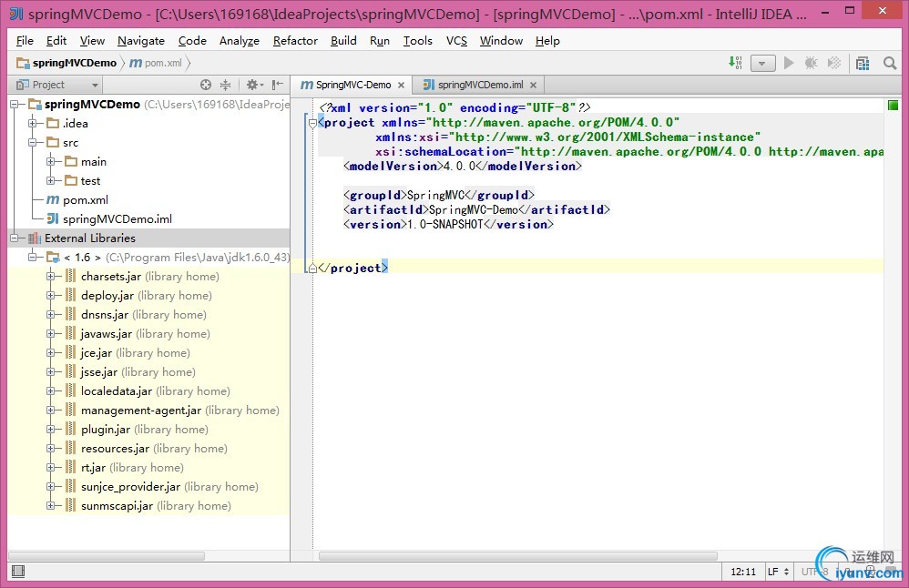The height and width of the screenshot is (588, 909).
Task: Click the Debug bug icon
Action: [x=811, y=63]
